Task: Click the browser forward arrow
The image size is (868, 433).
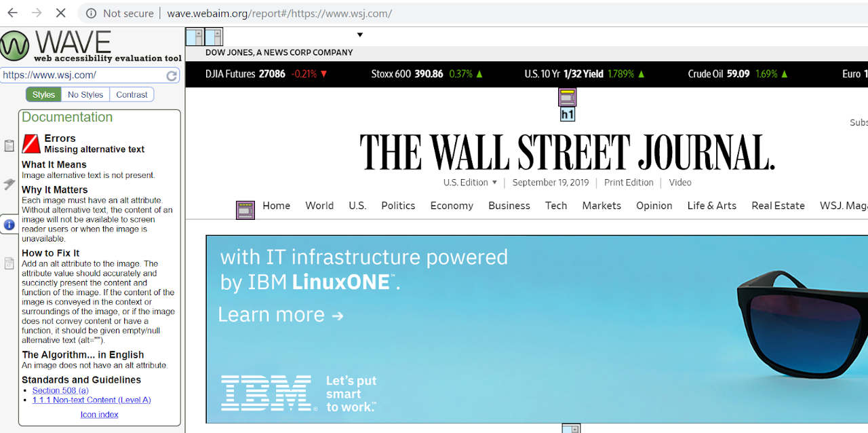Action: pyautogui.click(x=37, y=13)
